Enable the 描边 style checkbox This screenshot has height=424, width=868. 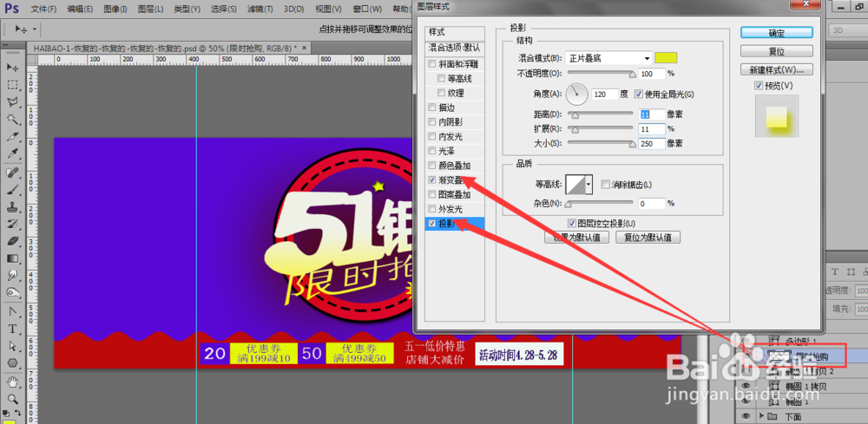(432, 108)
